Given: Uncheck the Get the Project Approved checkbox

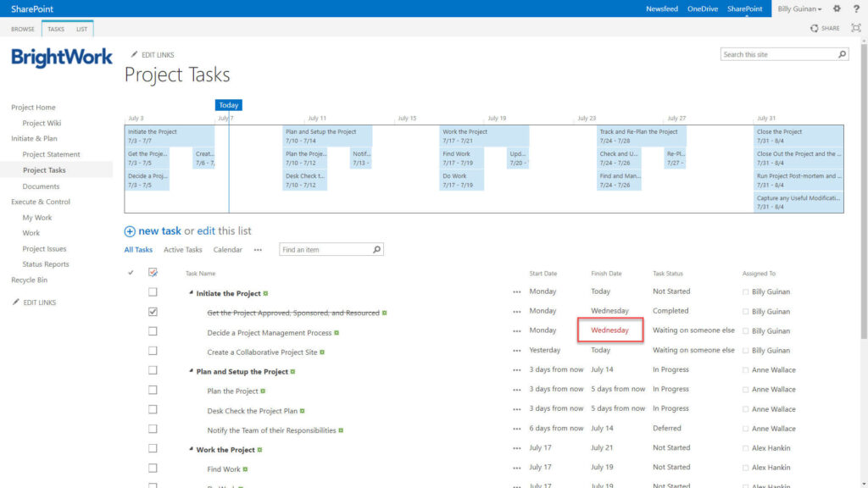Looking at the screenshot, I should point(153,312).
